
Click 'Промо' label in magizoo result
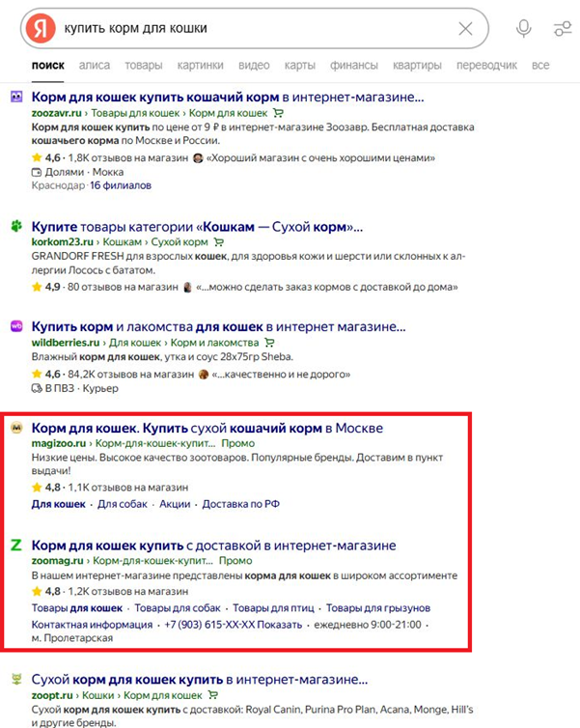pos(238,443)
